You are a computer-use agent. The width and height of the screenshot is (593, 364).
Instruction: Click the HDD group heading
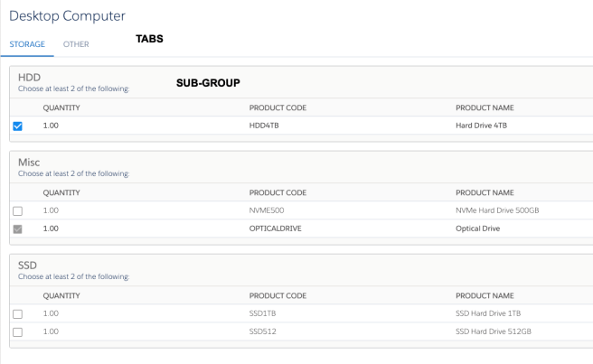pos(29,78)
